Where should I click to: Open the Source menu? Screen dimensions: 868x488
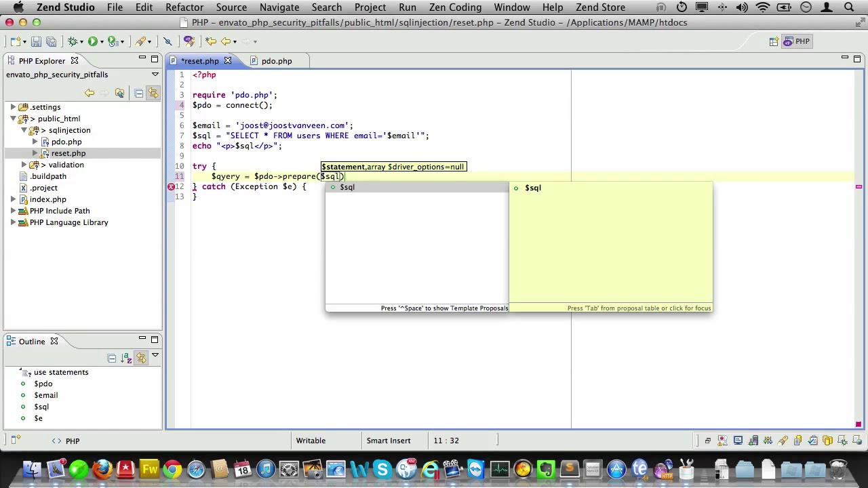231,7
